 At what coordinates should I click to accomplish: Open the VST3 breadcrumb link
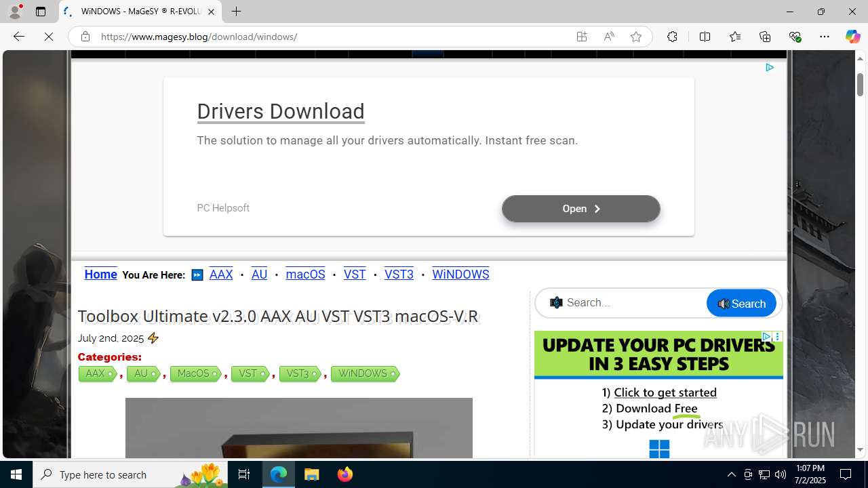(399, 274)
